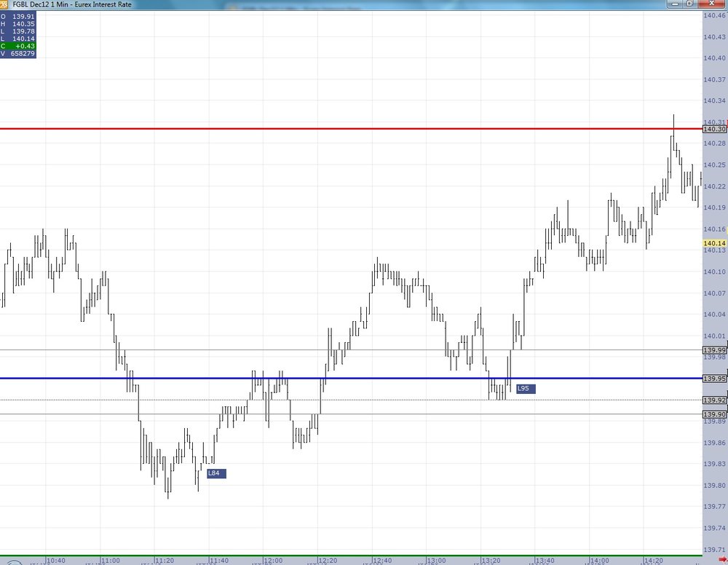Image resolution: width=728 pixels, height=565 pixels.
Task: Click the 140.34 price axis label
Action: (715, 100)
